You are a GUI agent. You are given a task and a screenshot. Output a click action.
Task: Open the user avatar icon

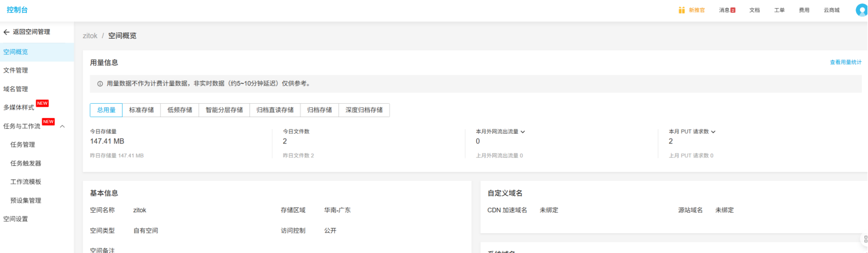pyautogui.click(x=862, y=10)
